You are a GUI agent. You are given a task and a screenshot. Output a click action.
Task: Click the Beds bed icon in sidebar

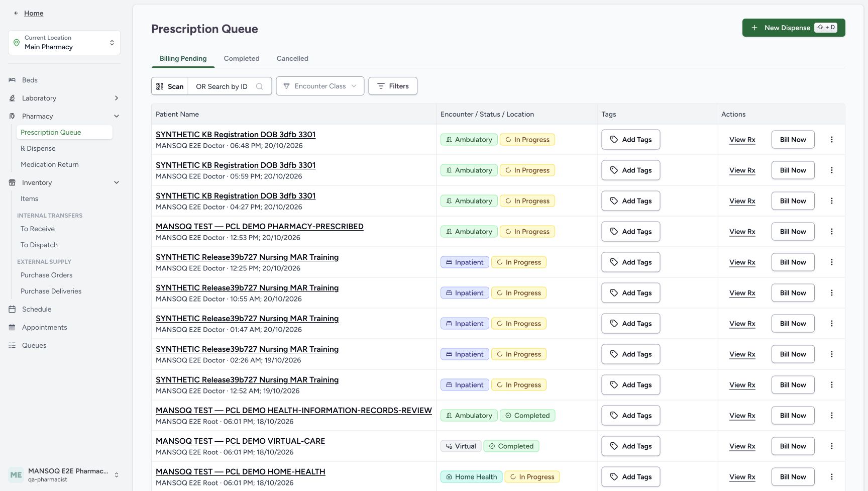[x=12, y=80]
